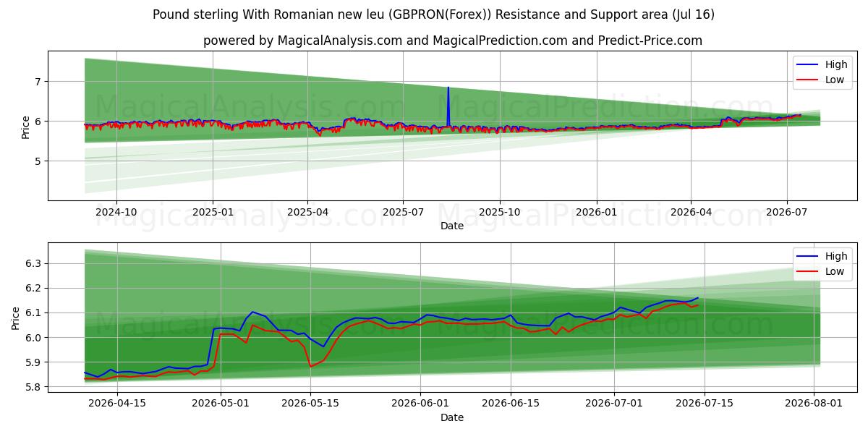Click the 2025-01 tick label on top chart
Screen dimensions: 868x434
[x=213, y=212]
